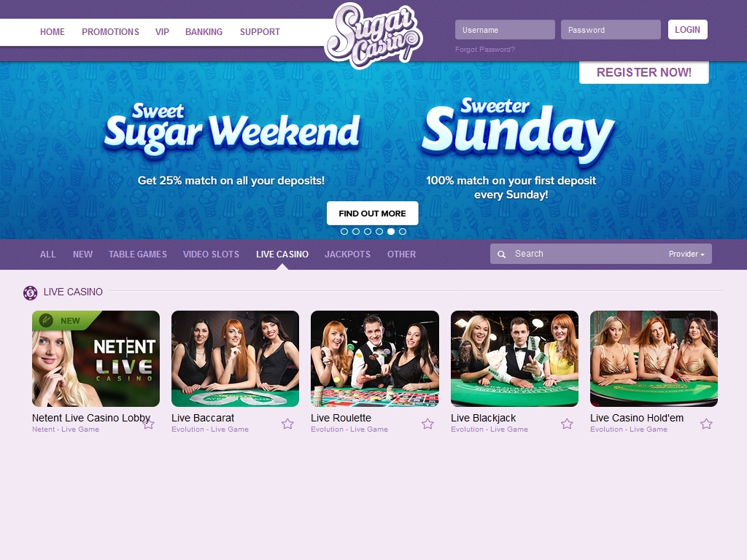Click the search magnifier icon

(x=501, y=254)
